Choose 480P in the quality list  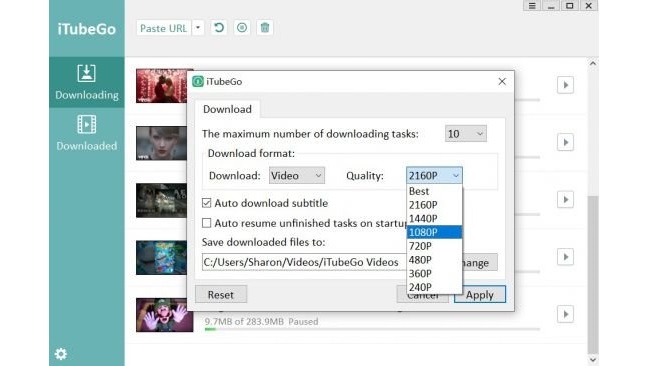(434, 260)
